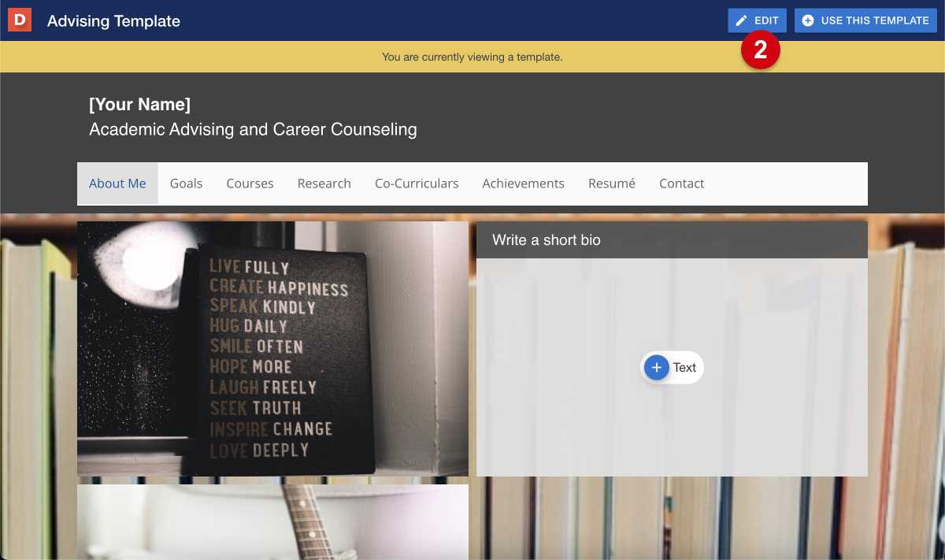Click the Live Fully quote image
Viewport: 945px width, 560px height.
tap(272, 348)
